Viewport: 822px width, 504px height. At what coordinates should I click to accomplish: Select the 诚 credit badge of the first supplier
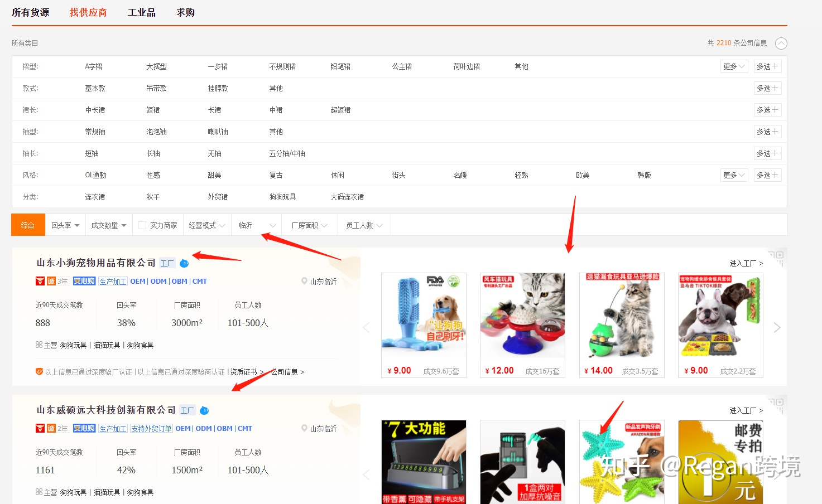click(x=50, y=281)
